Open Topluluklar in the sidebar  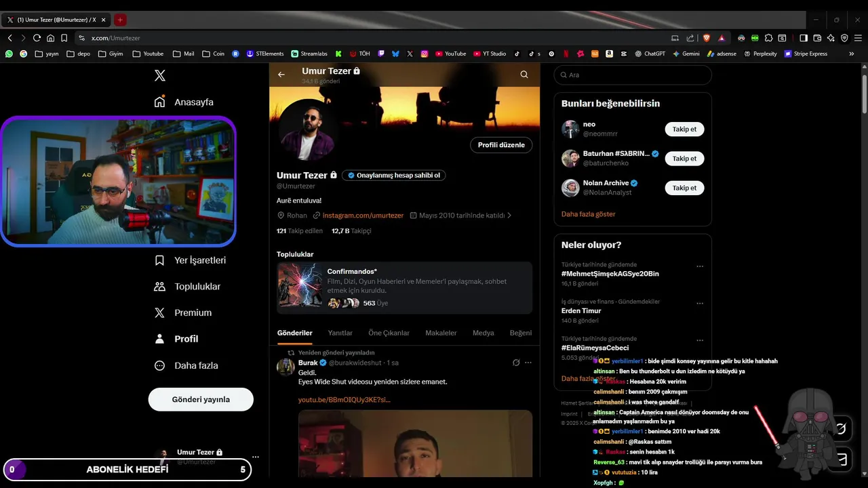pos(187,287)
